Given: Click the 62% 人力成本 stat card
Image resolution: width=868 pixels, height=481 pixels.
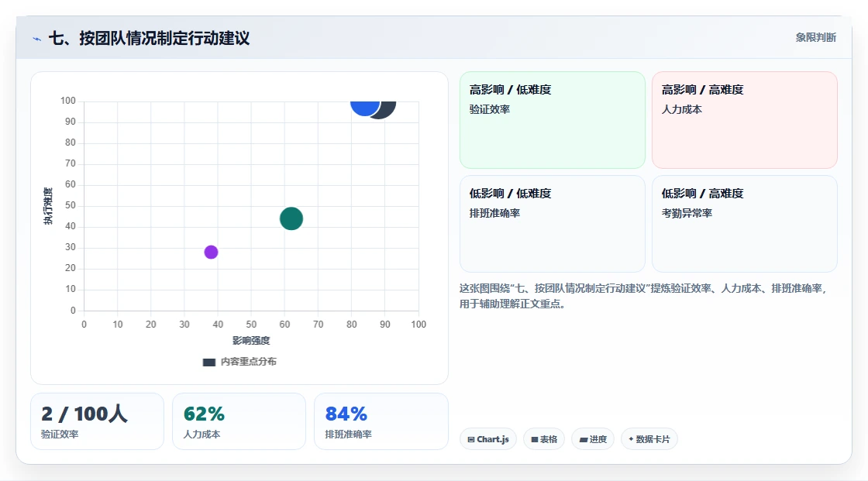Looking at the screenshot, I should [x=239, y=422].
